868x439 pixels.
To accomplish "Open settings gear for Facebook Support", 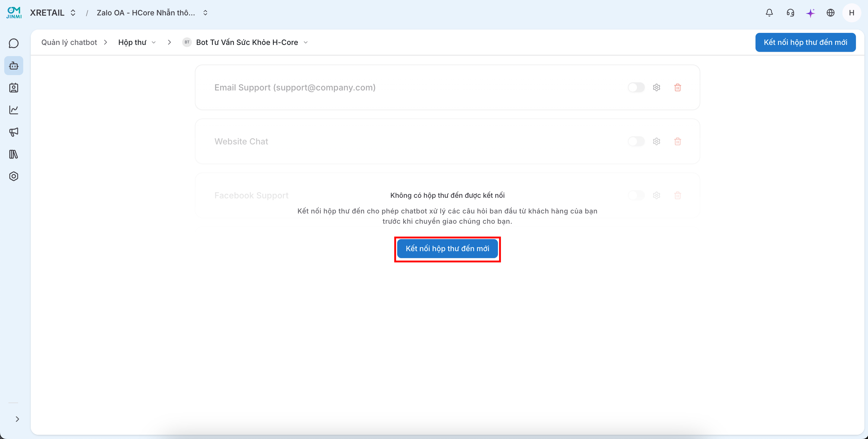I will coord(656,195).
